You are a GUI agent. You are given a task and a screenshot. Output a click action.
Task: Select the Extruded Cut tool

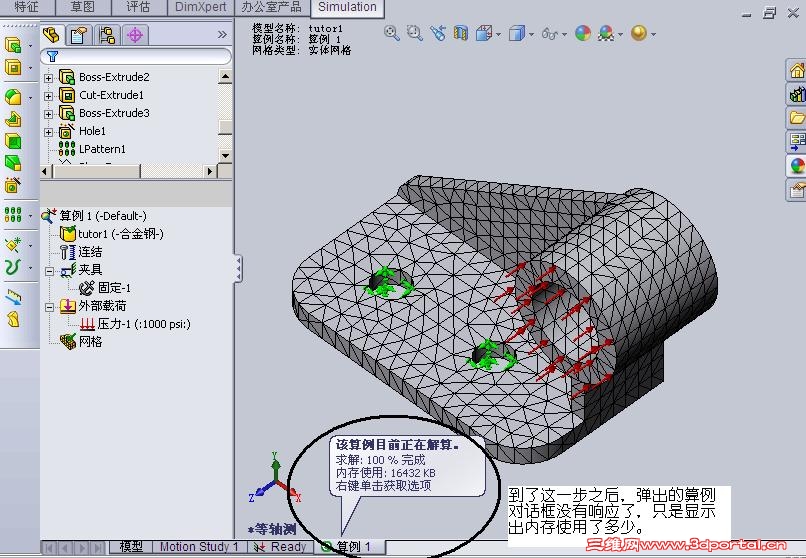click(13, 67)
